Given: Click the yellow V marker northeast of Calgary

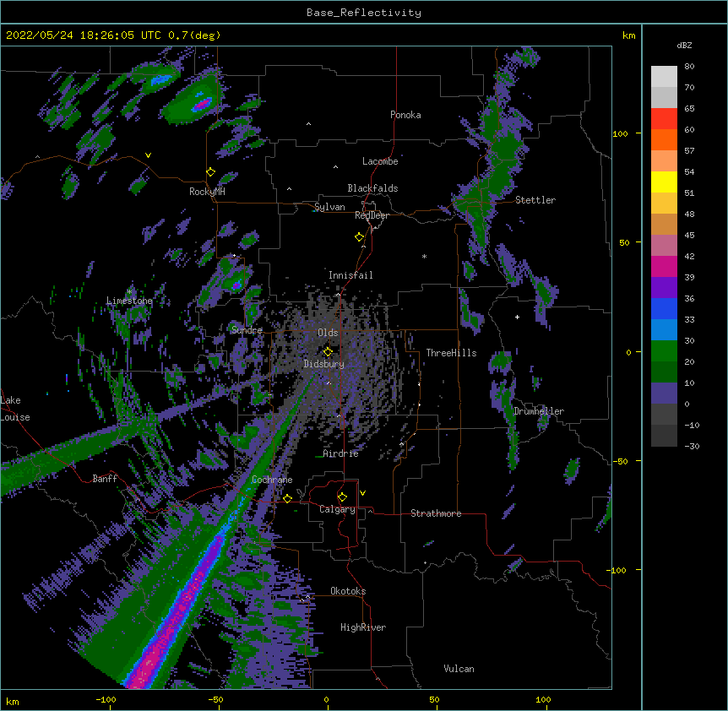Looking at the screenshot, I should point(362,493).
